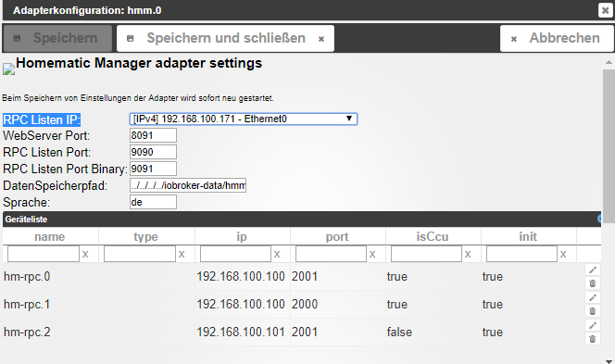Delete the hm-rpc.1 row via trash icon
The width and height of the screenshot is (615, 364).
coord(593,311)
